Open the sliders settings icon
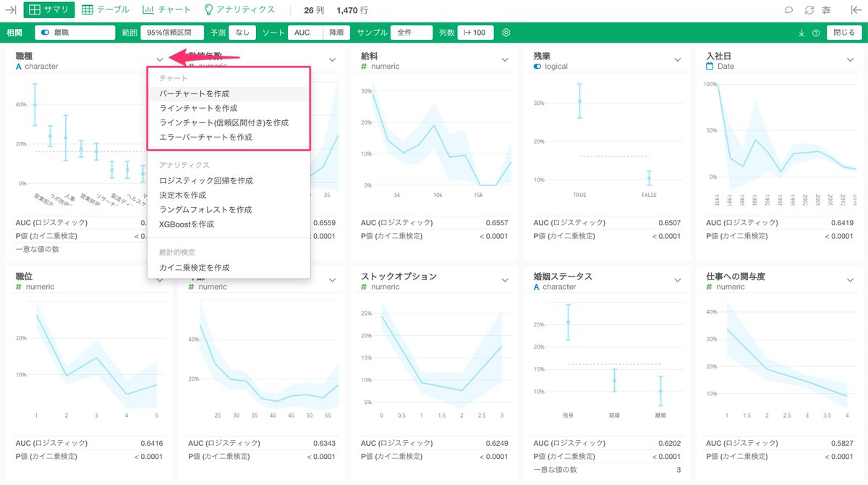The image size is (868, 485). 827,11
